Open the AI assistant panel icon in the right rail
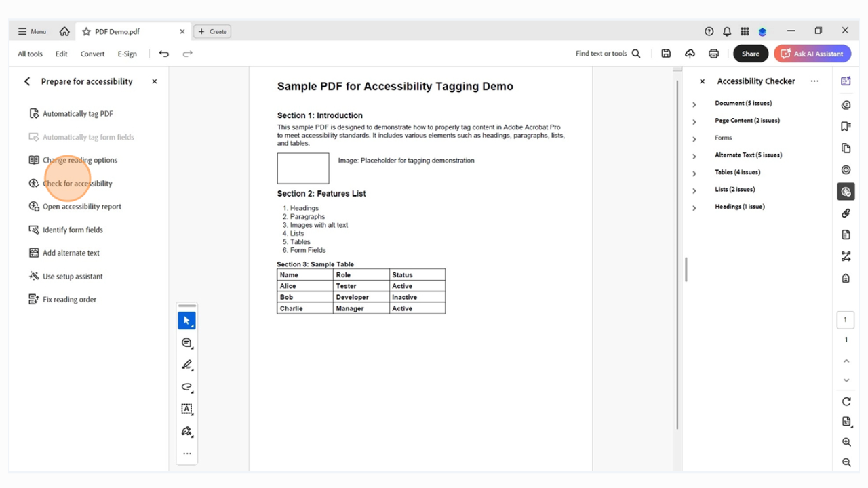Screen dimensions: 868x488 846,81
